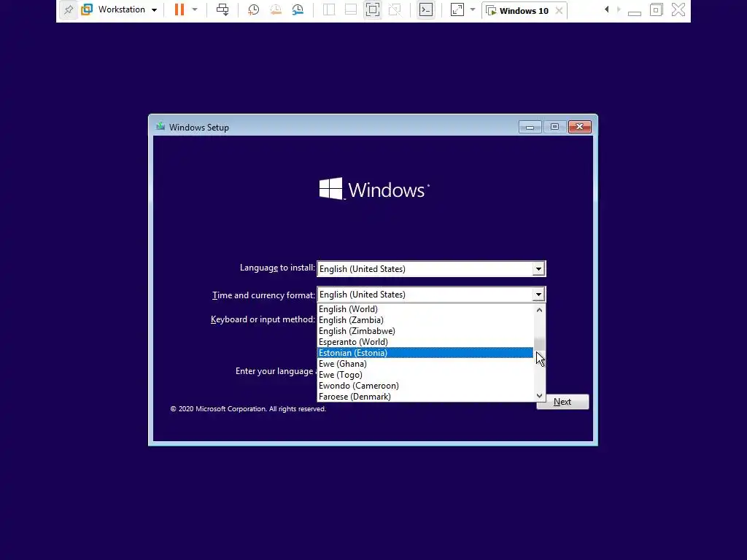The width and height of the screenshot is (747, 560).
Task: Select Ewe (Ghana) option
Action: [x=425, y=364]
